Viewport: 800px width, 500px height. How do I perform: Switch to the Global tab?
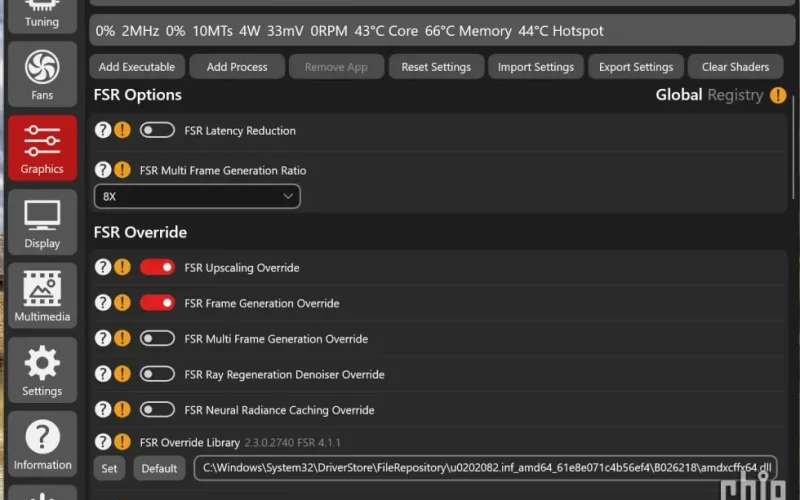click(x=679, y=95)
